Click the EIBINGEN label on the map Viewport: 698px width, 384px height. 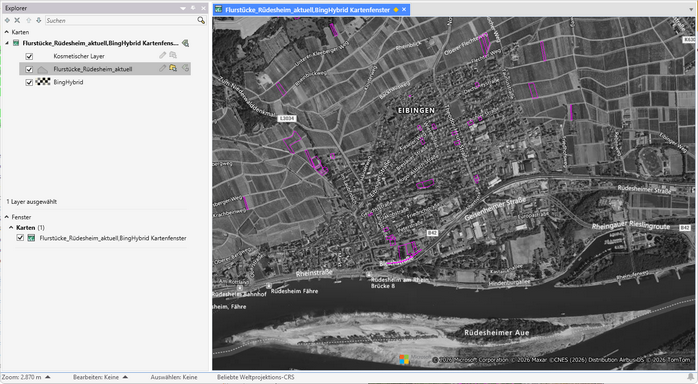coord(416,110)
